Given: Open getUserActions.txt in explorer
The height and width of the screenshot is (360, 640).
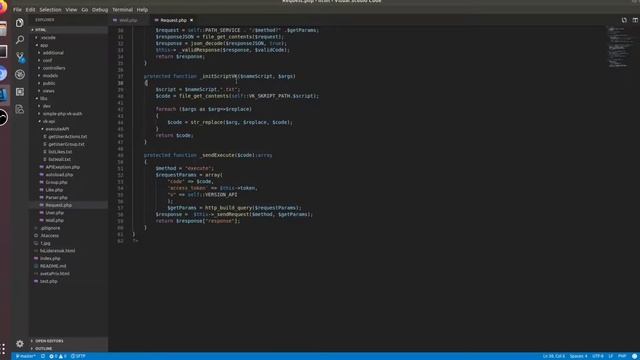Looking at the screenshot, I should 67,137.
